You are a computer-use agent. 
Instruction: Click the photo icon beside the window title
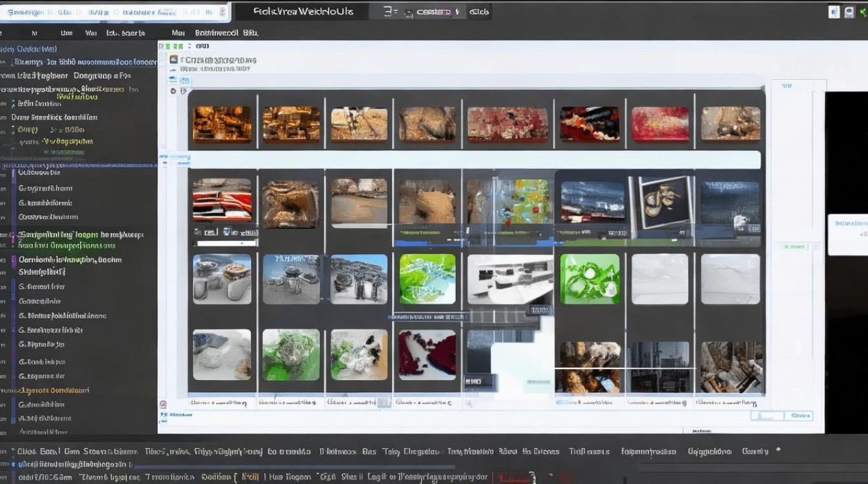pyautogui.click(x=173, y=59)
